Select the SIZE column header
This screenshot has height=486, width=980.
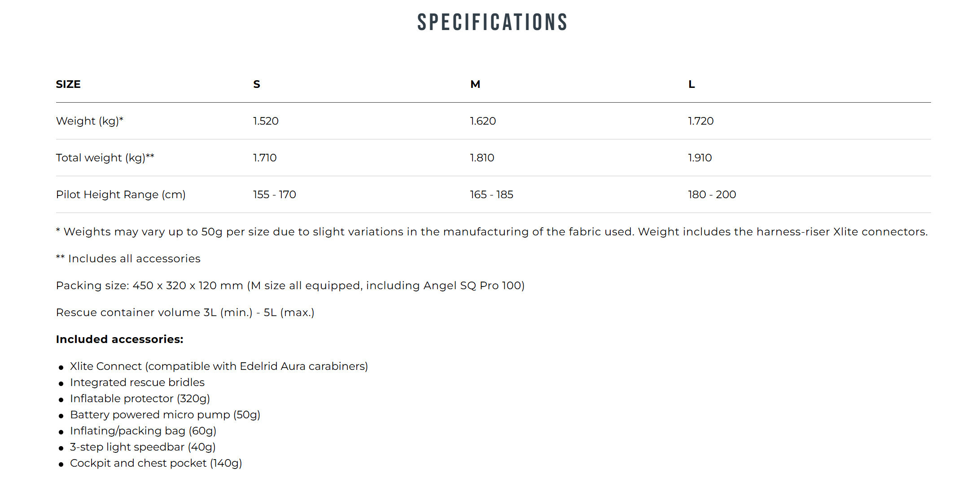pyautogui.click(x=68, y=84)
